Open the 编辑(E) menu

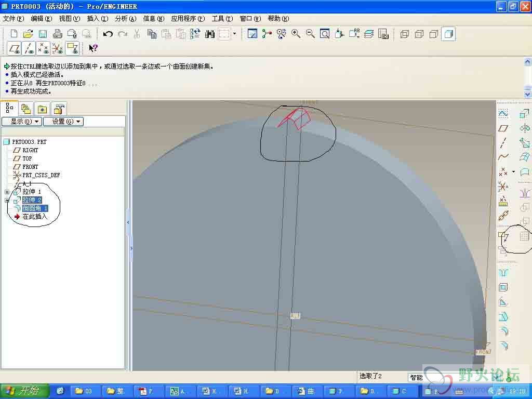(42, 19)
